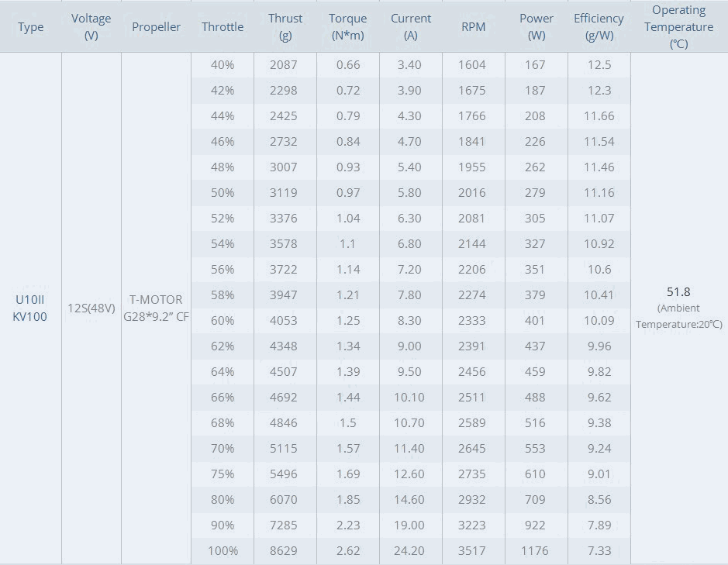728x565 pixels.
Task: Click the power value 1176
Action: 535,551
